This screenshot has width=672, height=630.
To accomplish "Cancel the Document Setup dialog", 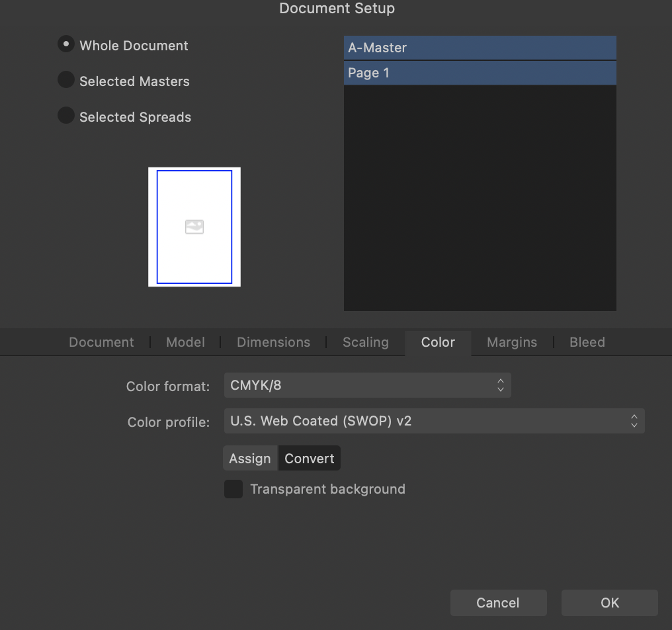I will [498, 603].
